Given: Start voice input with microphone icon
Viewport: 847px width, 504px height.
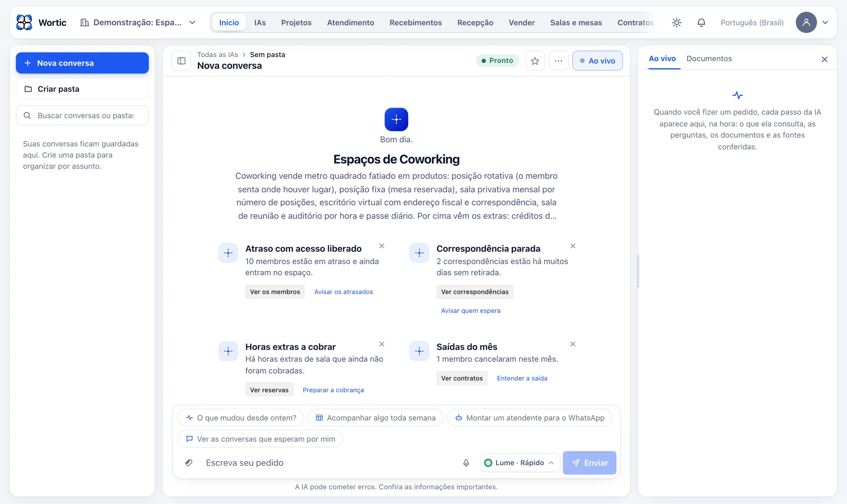Looking at the screenshot, I should 466,462.
